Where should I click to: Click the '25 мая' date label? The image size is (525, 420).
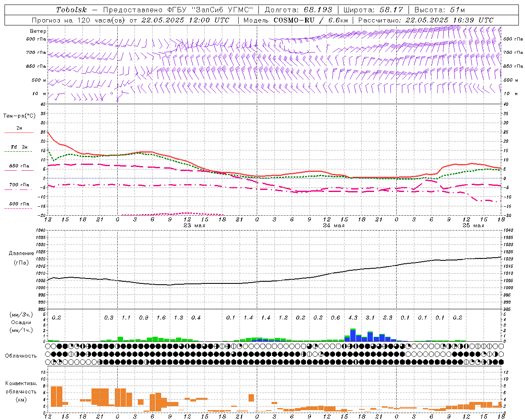[x=473, y=226]
